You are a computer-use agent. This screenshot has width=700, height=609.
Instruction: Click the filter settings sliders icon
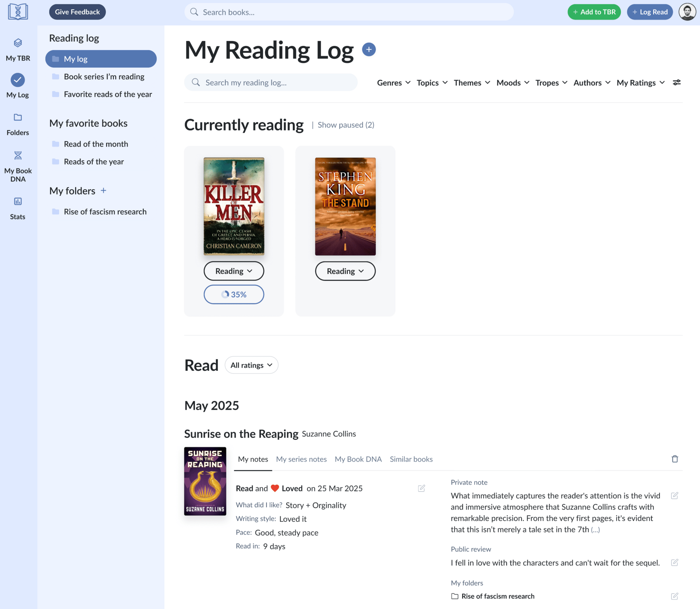677,83
